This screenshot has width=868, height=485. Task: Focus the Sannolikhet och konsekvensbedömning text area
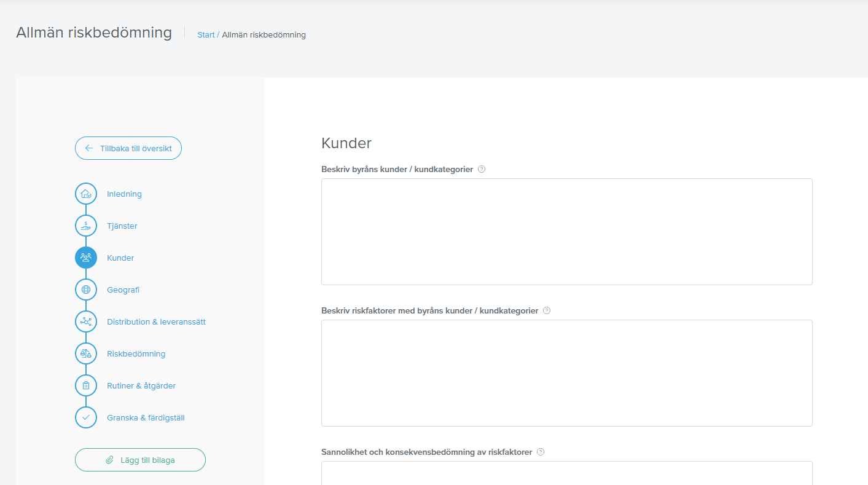[x=567, y=473]
